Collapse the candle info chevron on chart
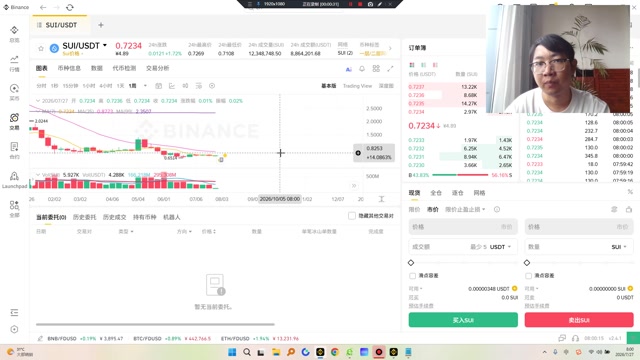Viewport: 640px width, 360px height. [x=38, y=100]
